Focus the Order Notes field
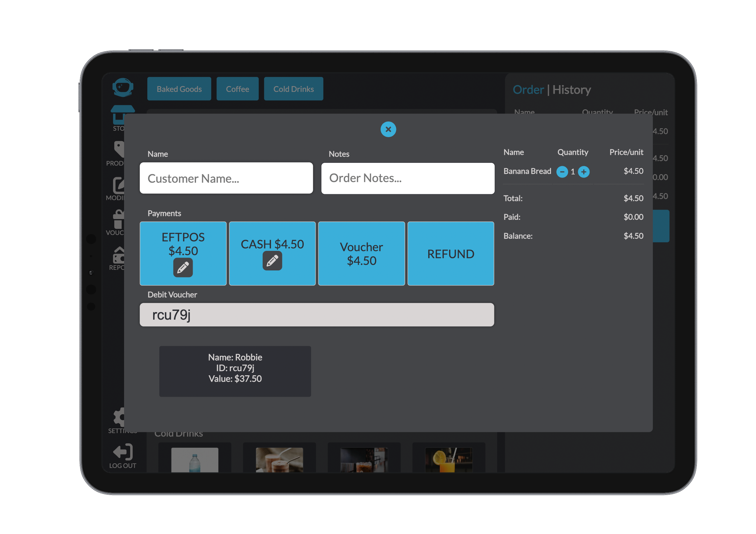 [x=408, y=178]
